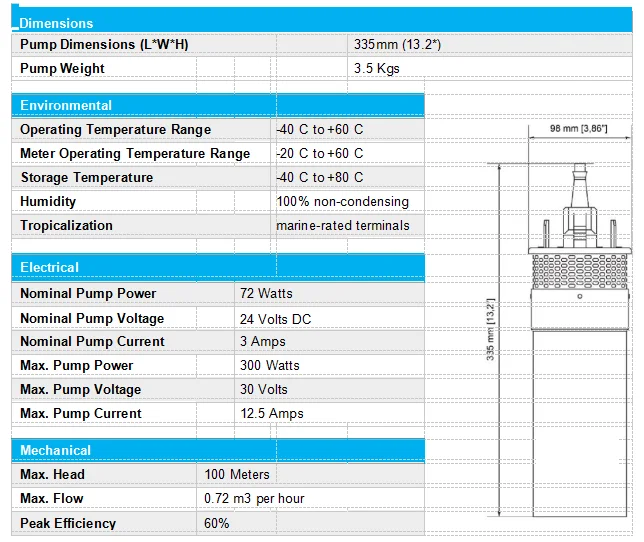The width and height of the screenshot is (644, 542).
Task: Select the Max. Pump Voltage label
Action: tap(80, 390)
